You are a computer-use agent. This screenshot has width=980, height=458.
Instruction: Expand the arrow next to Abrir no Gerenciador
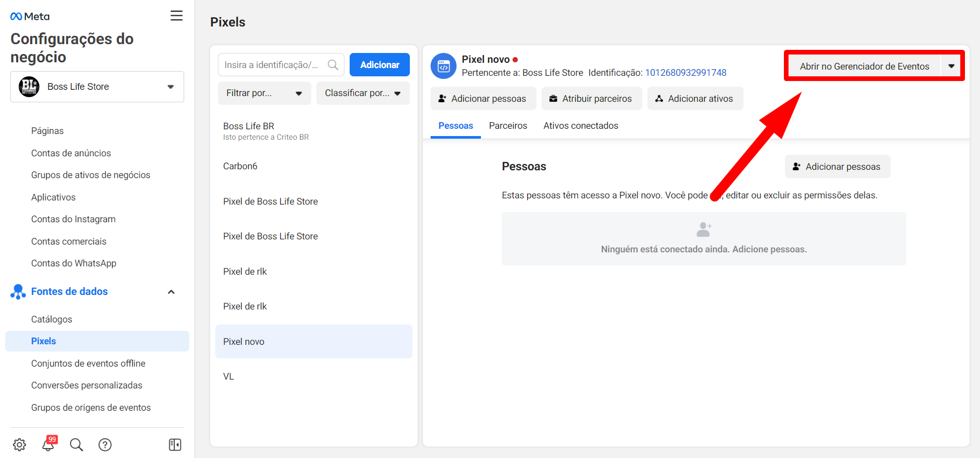pos(951,66)
